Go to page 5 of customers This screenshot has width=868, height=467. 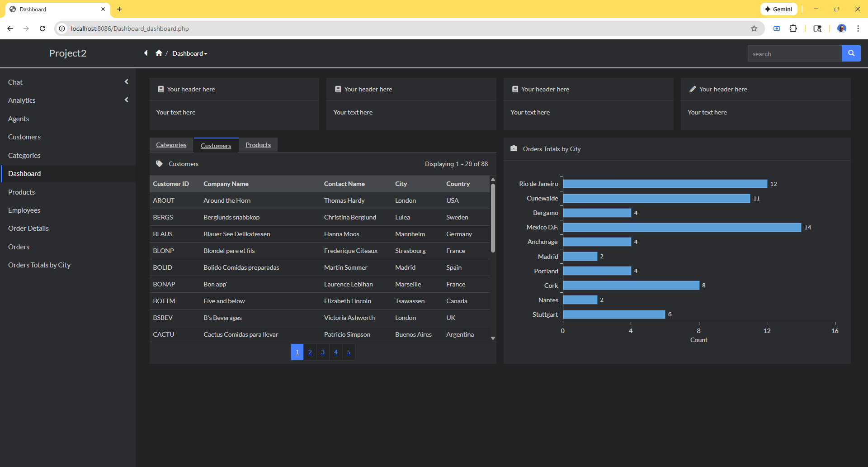pos(349,352)
